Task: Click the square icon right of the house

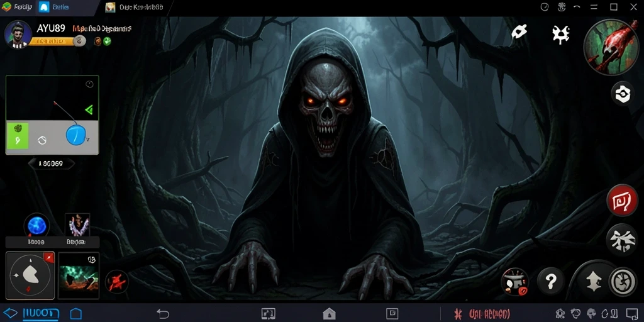Action: pyautogui.click(x=392, y=314)
